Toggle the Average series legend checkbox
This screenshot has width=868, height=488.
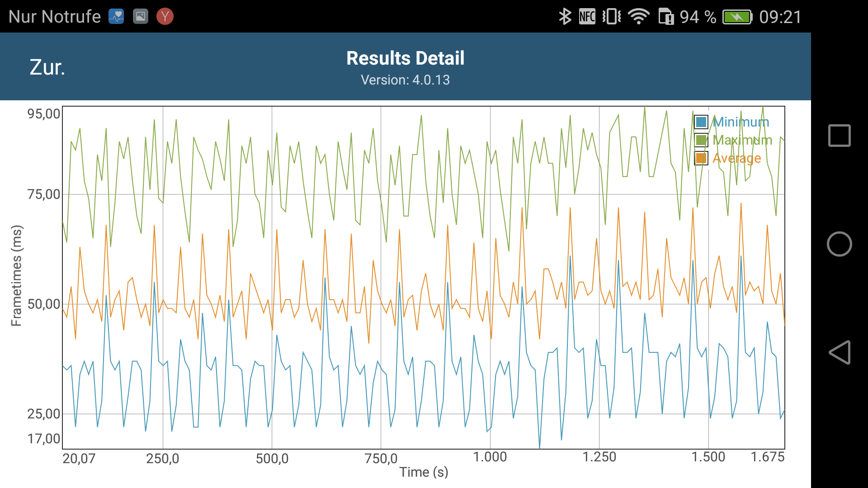pyautogui.click(x=701, y=158)
